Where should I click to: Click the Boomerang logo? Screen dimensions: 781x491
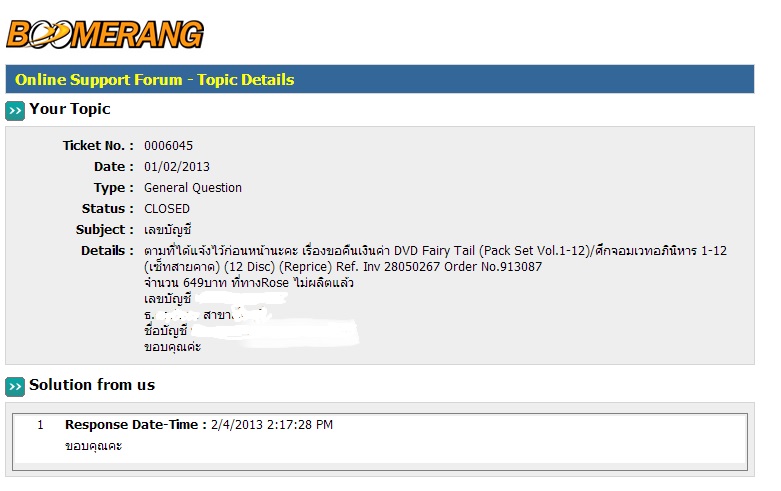pyautogui.click(x=105, y=34)
